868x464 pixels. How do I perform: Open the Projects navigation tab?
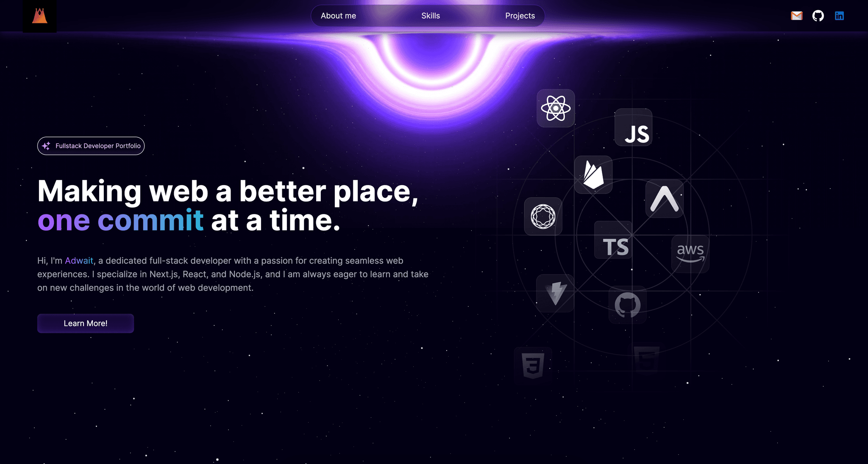pyautogui.click(x=520, y=16)
